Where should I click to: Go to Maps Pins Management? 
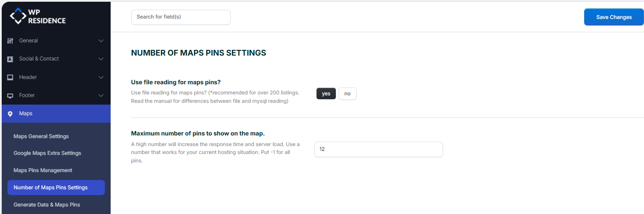pos(43,170)
